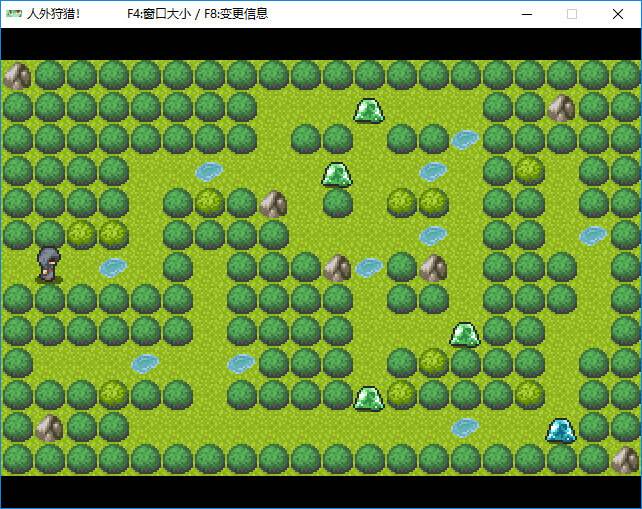Viewport: 642px width, 509px height.
Task: Click the water puddle beside the player character
Action: pyautogui.click(x=113, y=267)
